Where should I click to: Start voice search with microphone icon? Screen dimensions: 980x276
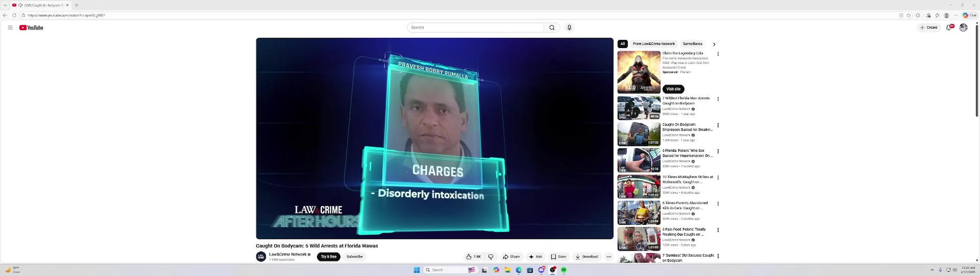tap(569, 28)
